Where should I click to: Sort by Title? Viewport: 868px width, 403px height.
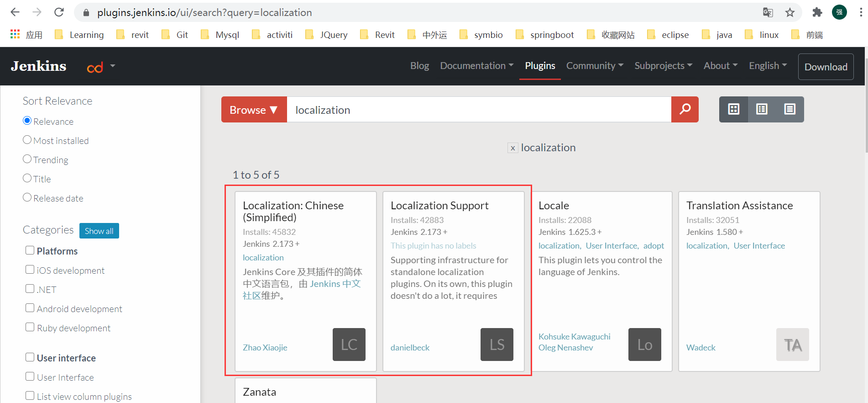tap(27, 178)
